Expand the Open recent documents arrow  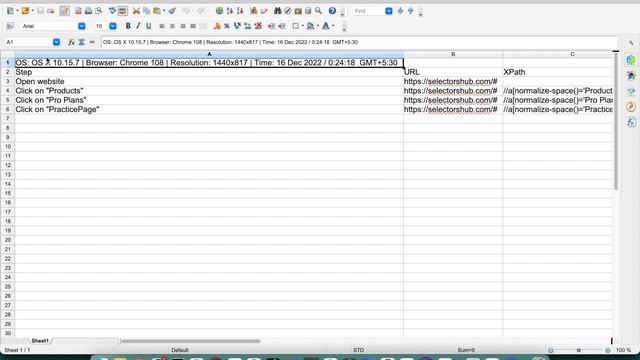pyautogui.click(x=33, y=11)
